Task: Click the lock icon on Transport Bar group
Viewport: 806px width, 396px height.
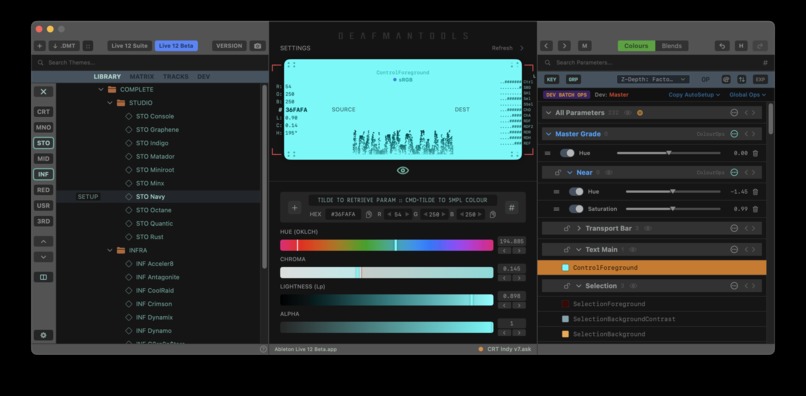Action: [x=567, y=228]
